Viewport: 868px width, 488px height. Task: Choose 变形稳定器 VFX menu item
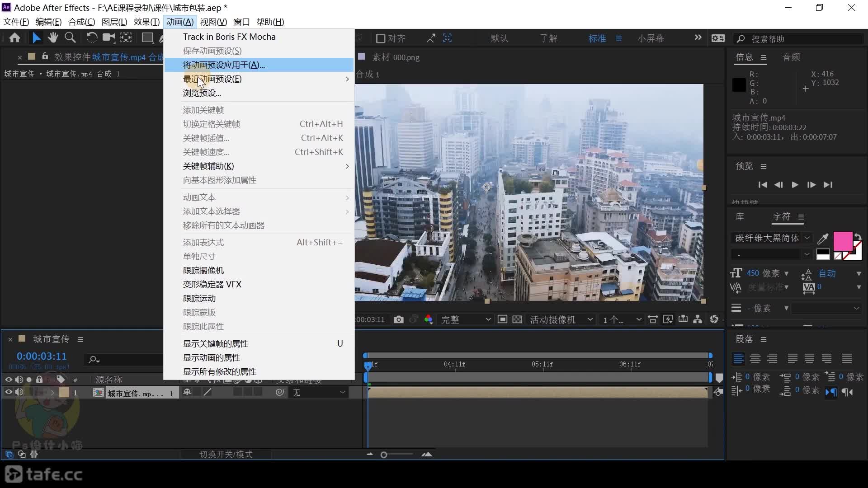click(x=259, y=285)
